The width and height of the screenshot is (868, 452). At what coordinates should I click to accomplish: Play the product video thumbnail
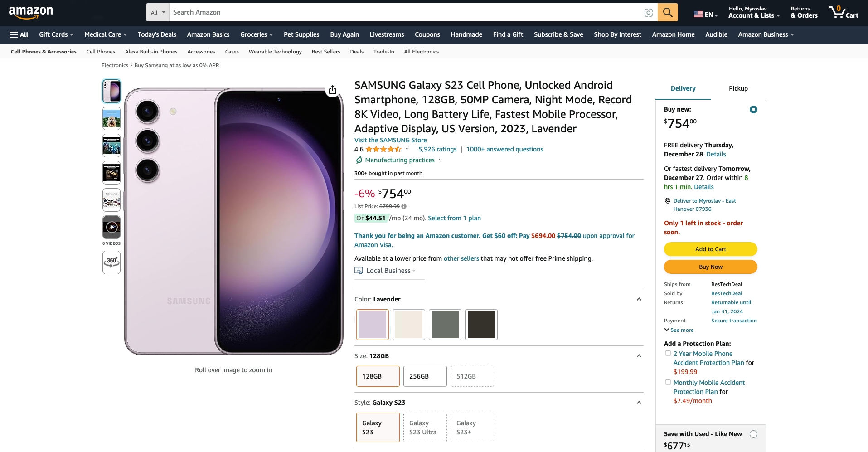pyautogui.click(x=112, y=227)
